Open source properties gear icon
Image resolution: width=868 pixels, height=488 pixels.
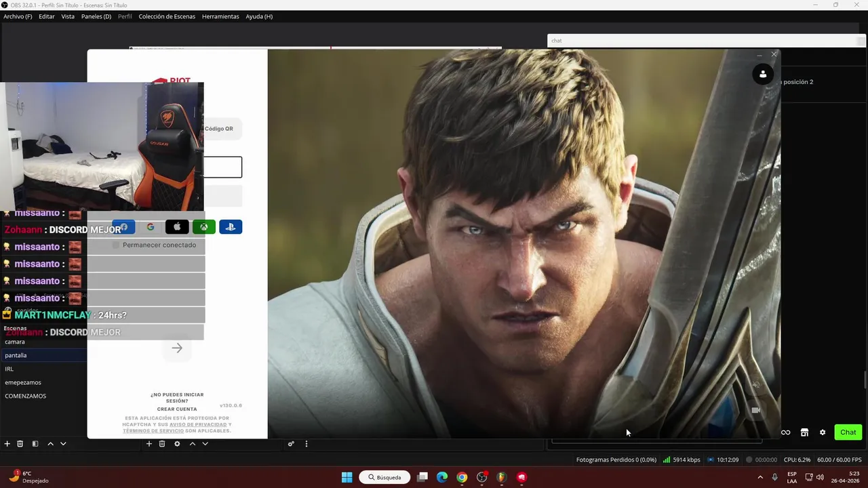coord(177,444)
